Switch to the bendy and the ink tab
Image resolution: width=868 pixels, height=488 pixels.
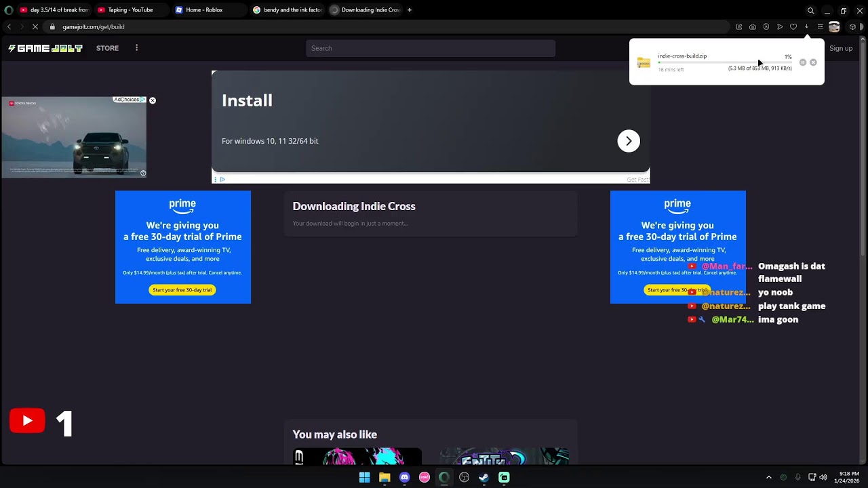click(288, 10)
